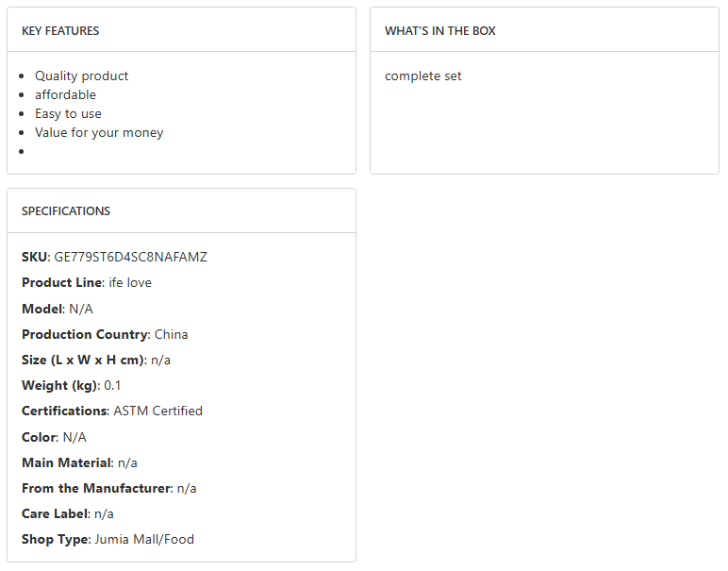Click the KEY FEATURES heading
This screenshot has width=728, height=571.
point(60,31)
